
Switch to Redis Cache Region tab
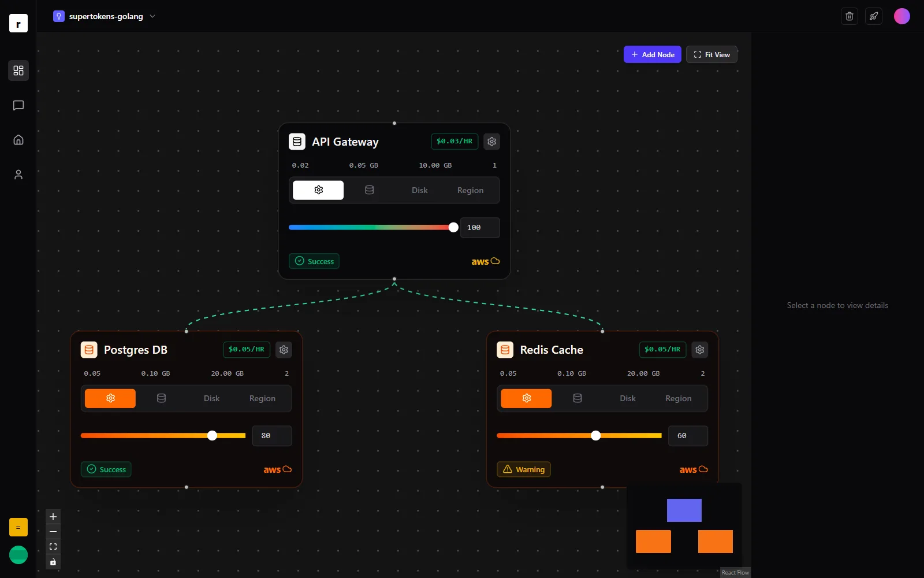[x=679, y=398]
